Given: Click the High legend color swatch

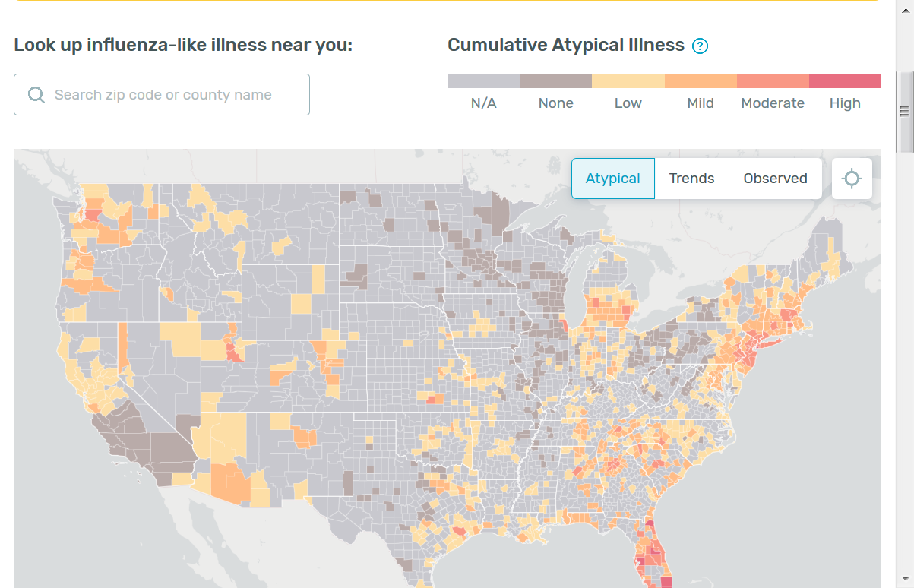Looking at the screenshot, I should (845, 81).
